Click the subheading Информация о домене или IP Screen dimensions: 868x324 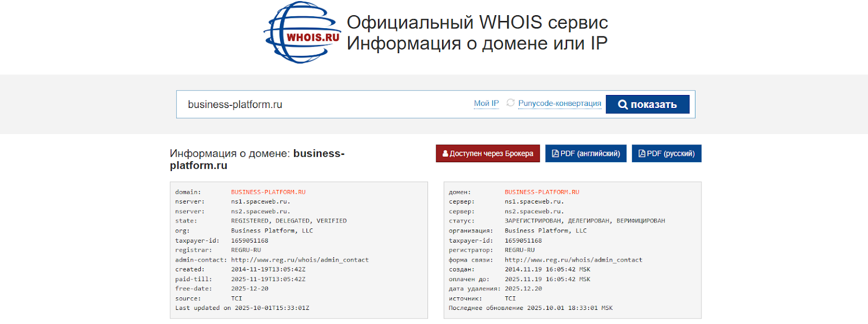(477, 43)
